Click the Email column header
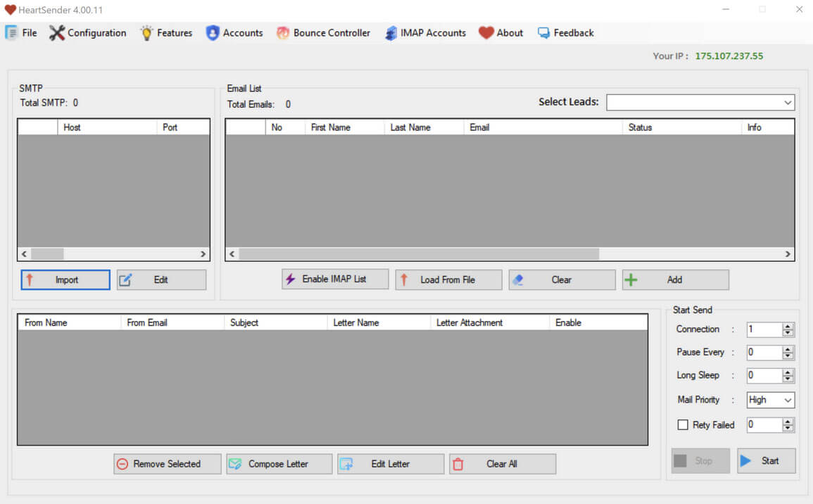The width and height of the screenshot is (813, 504). 543,127
